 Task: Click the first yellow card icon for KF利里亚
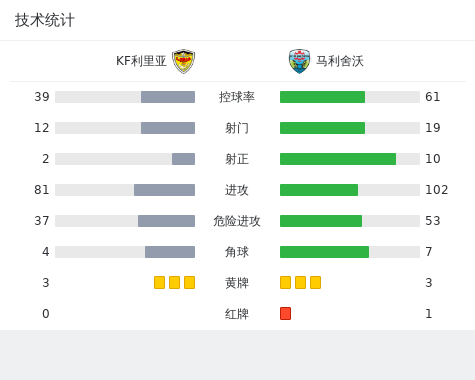coord(159,282)
